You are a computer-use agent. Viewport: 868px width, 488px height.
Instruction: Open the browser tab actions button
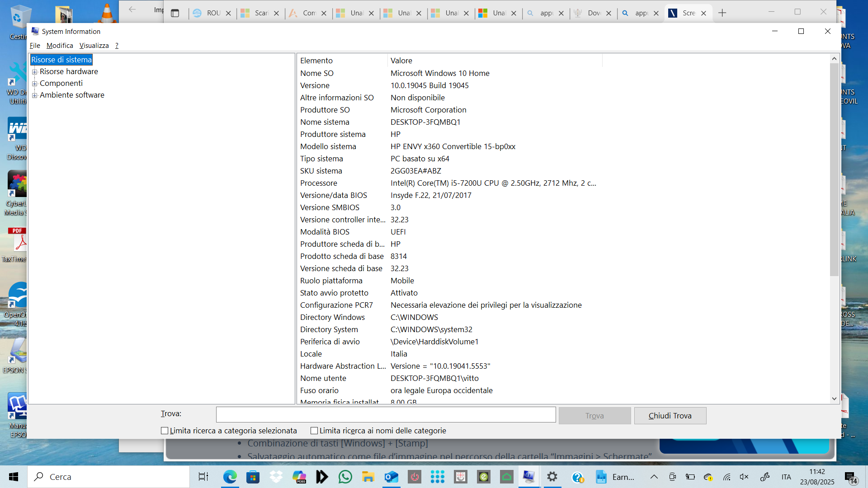175,13
